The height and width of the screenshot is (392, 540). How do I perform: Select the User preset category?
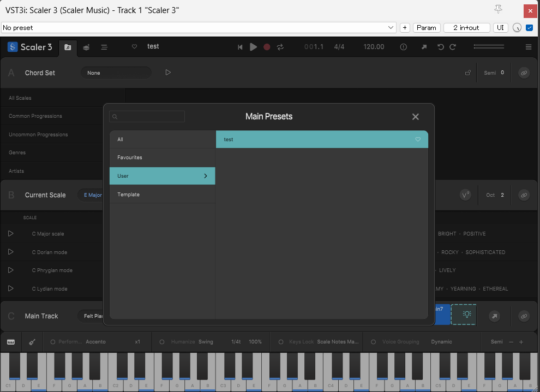coord(162,176)
